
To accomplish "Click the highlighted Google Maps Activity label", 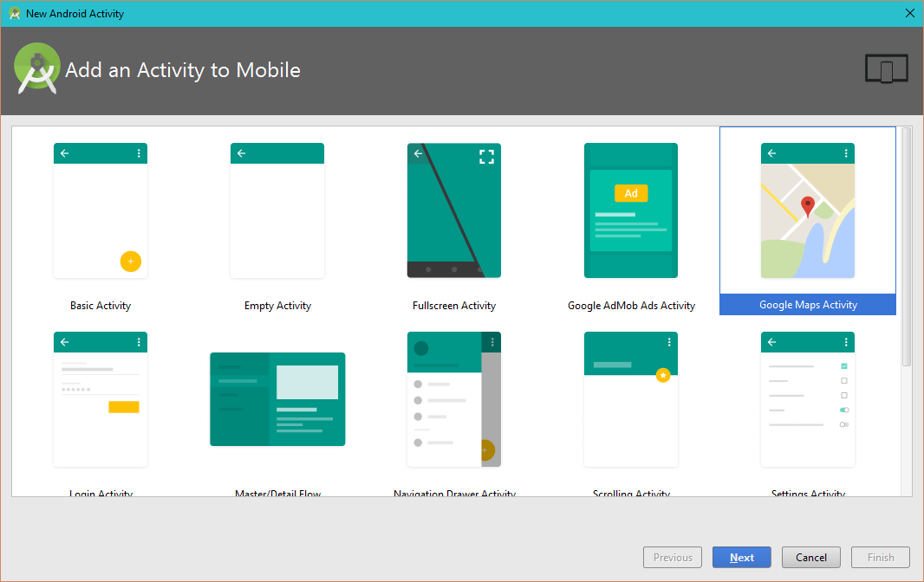I will (x=808, y=305).
